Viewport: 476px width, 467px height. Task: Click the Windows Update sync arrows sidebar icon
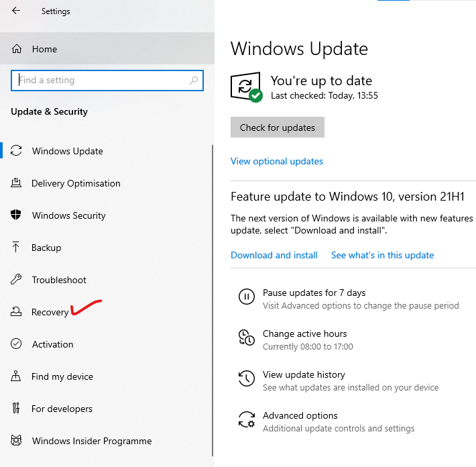click(16, 151)
